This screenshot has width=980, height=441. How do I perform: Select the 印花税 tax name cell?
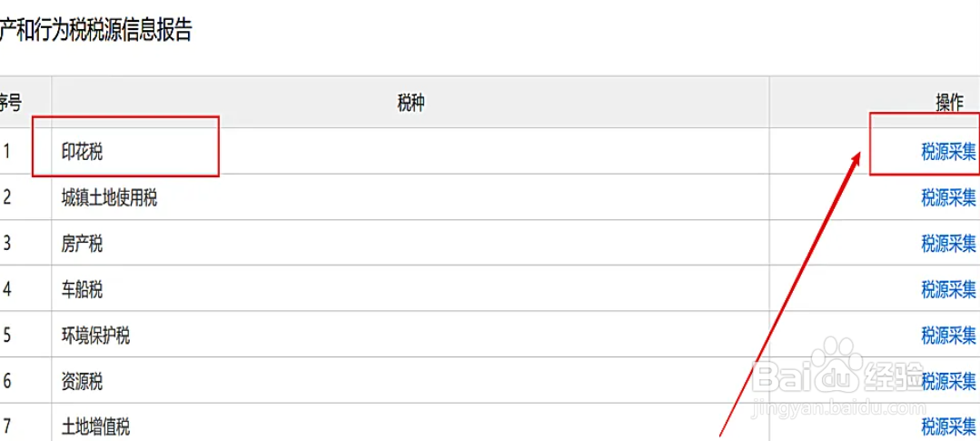[82, 152]
